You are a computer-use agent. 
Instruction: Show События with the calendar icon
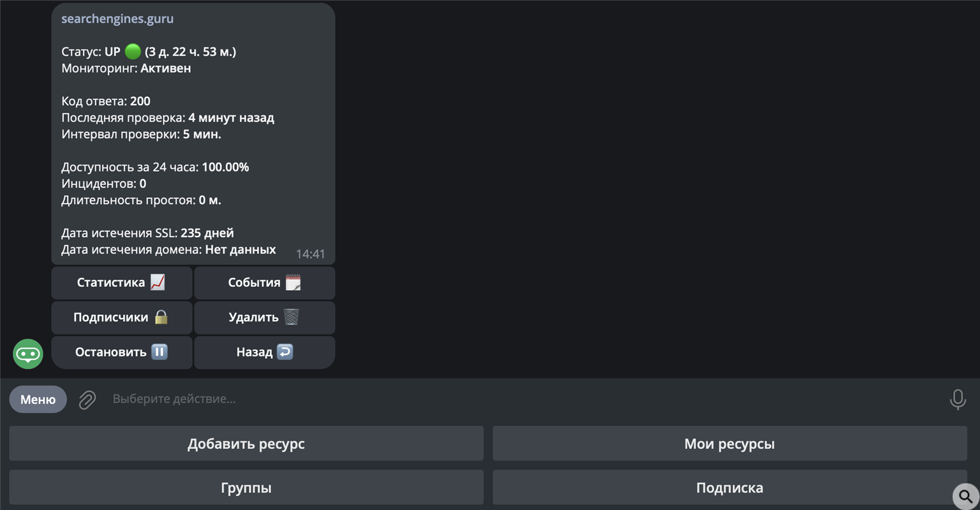[264, 282]
